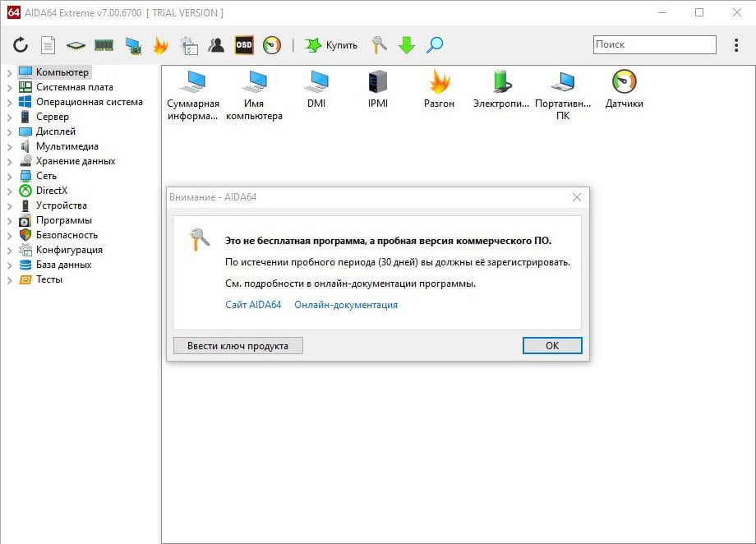Click the keys license toolbar icon

coord(379,45)
